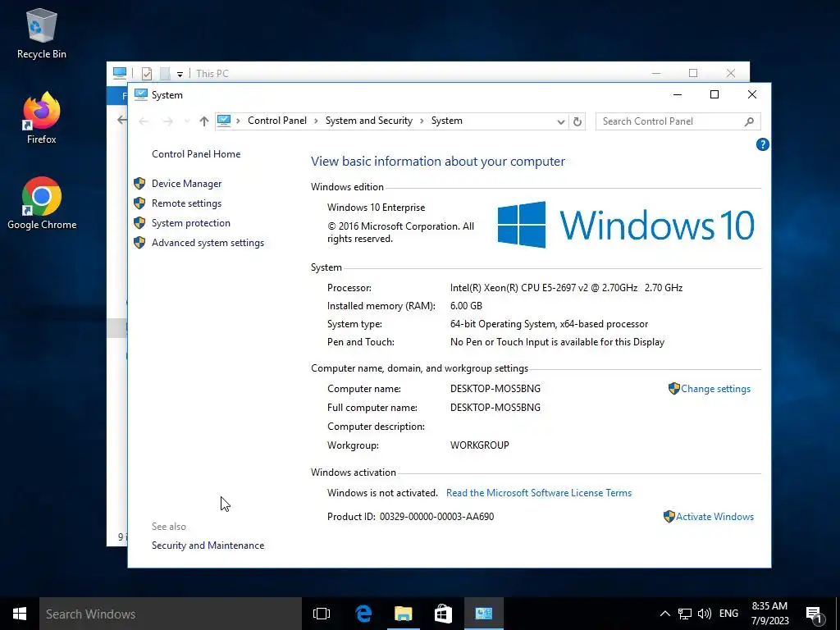Refresh the System control panel page
The image size is (840, 630).
(577, 121)
